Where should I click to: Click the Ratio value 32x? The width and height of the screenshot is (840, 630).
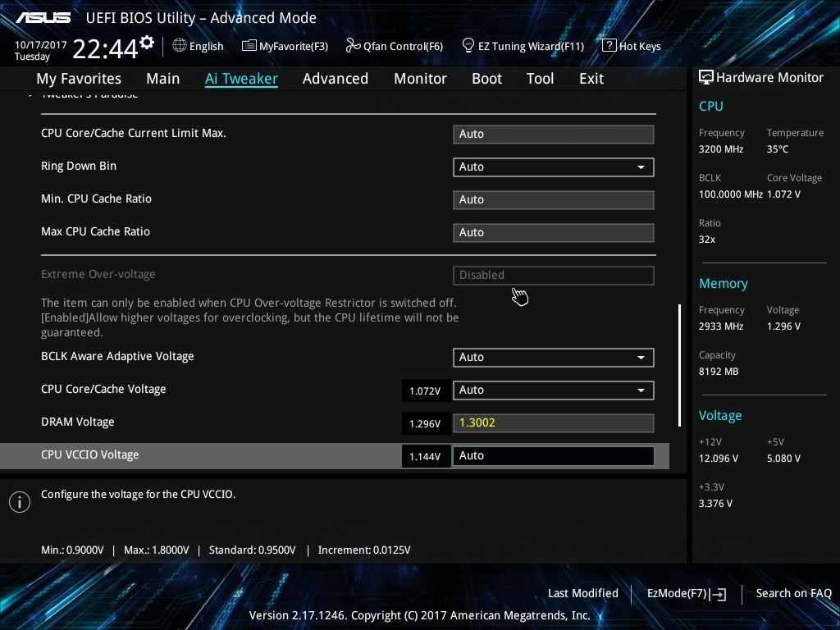click(x=707, y=240)
